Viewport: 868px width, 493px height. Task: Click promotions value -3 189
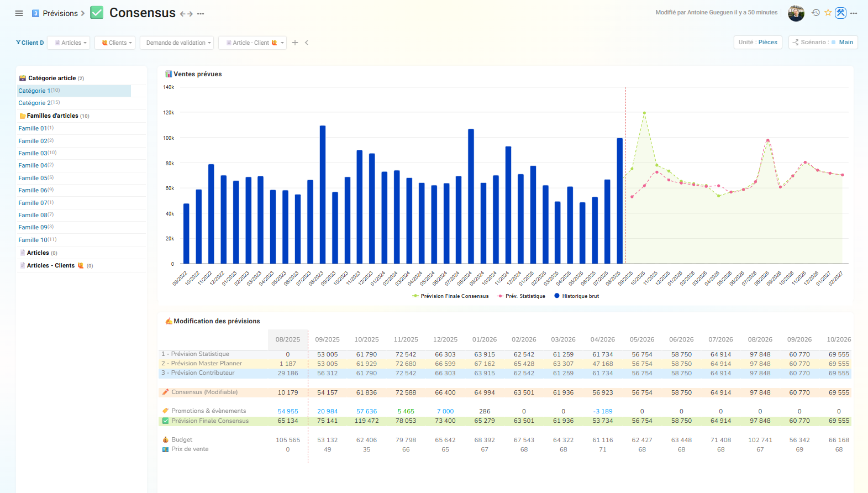(603, 411)
